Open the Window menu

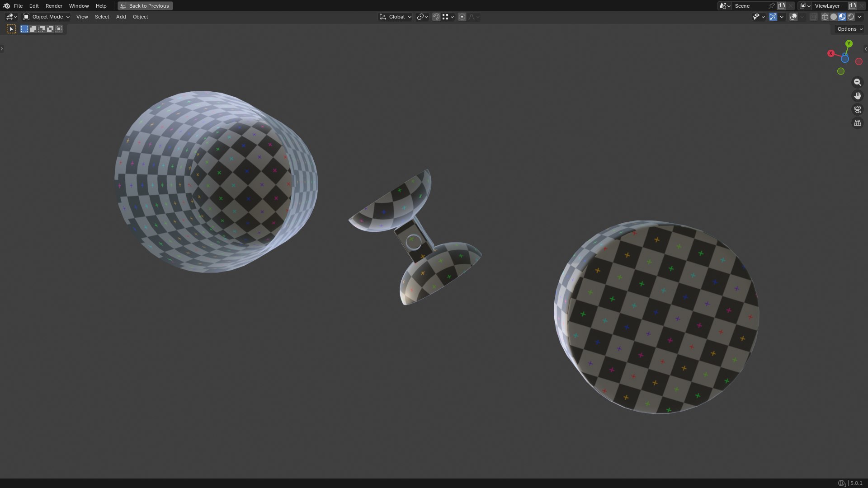coord(79,6)
